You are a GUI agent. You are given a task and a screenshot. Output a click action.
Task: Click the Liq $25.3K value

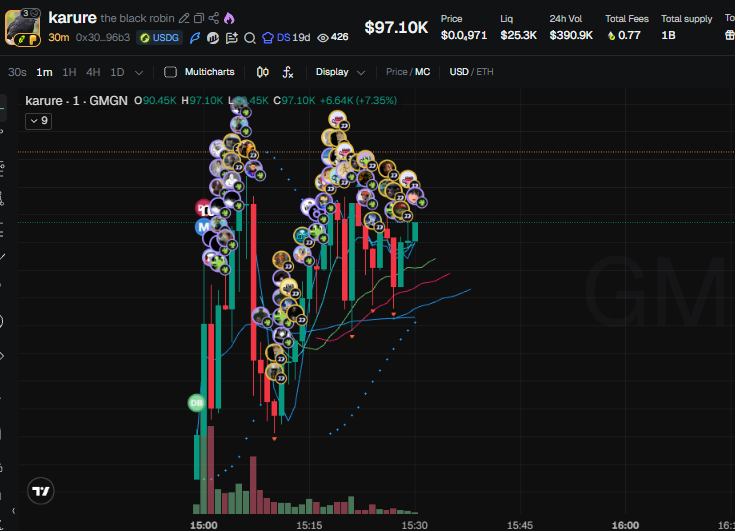[x=518, y=35]
